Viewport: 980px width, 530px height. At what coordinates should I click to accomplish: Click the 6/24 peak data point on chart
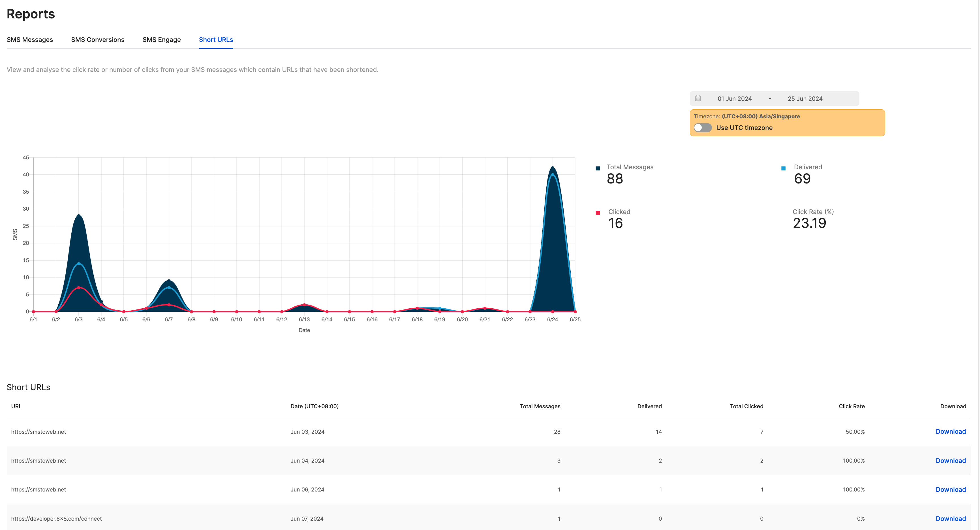pyautogui.click(x=552, y=167)
